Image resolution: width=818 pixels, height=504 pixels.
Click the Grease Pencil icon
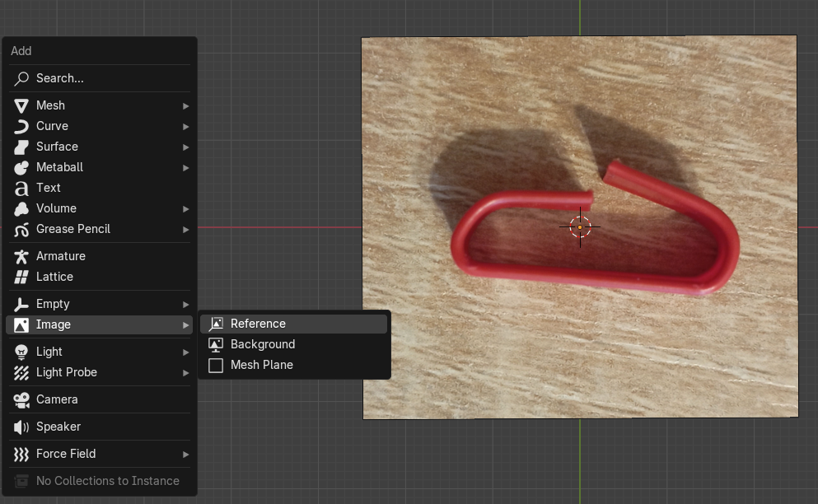point(21,229)
